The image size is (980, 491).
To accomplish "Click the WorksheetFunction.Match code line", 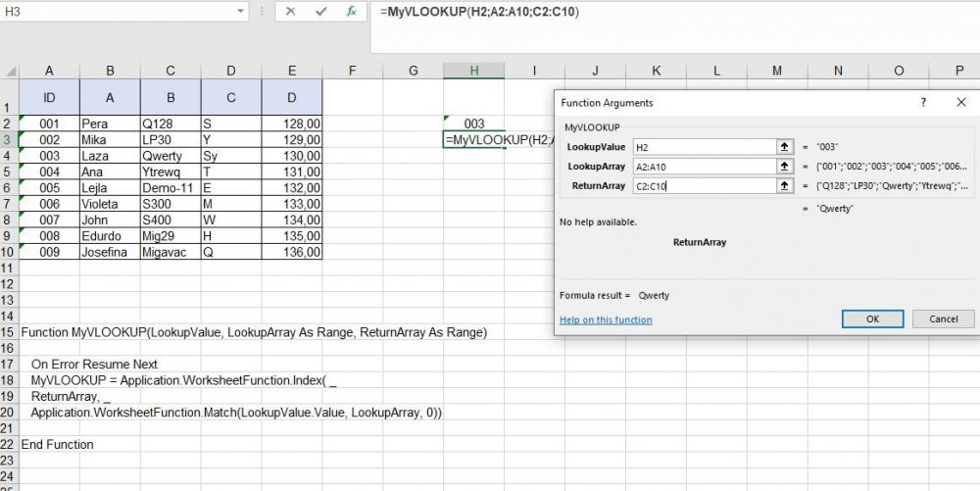I will click(x=236, y=413).
